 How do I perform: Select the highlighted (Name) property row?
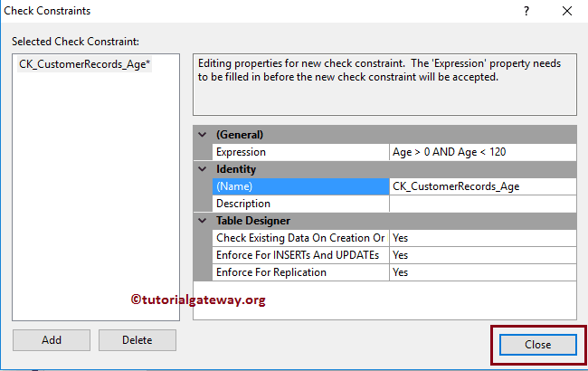tap(300, 186)
